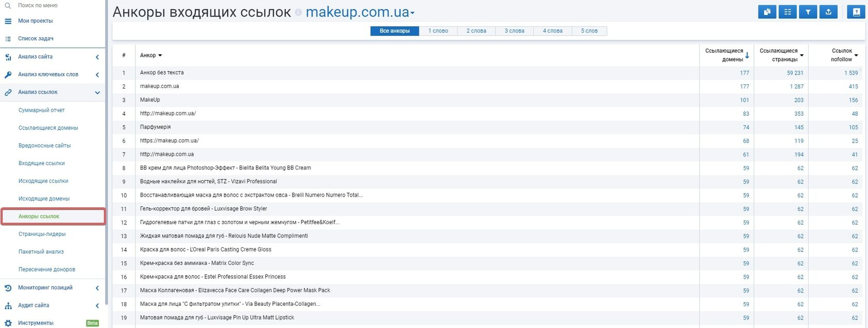Open the Анкор column sort dropdown
868x328 pixels.
[x=160, y=55]
